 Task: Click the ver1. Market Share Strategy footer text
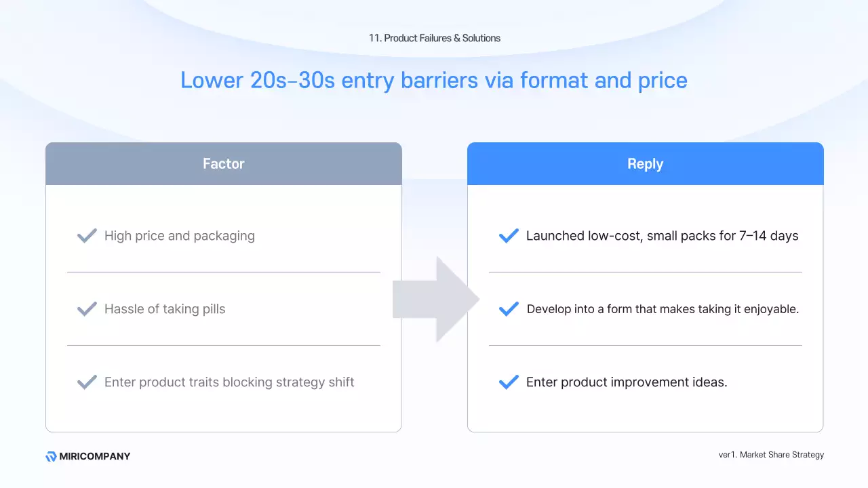[x=771, y=455]
